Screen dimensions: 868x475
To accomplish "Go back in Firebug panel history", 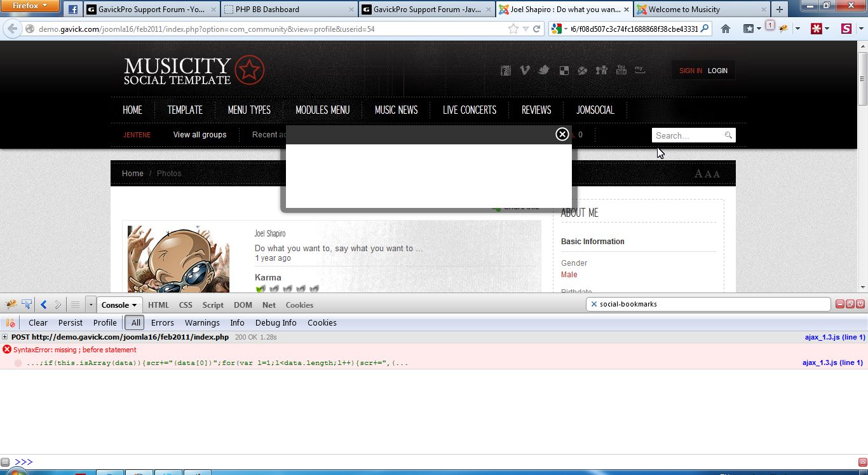I will pyautogui.click(x=44, y=305).
